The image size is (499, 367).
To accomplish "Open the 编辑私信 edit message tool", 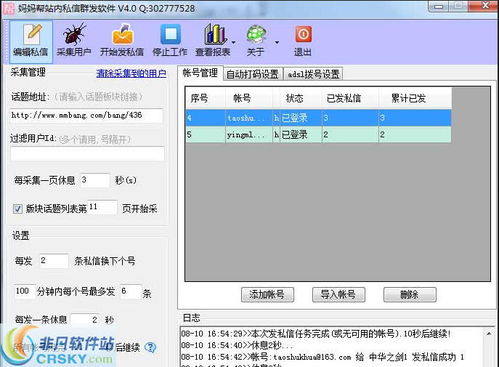I will [x=31, y=41].
